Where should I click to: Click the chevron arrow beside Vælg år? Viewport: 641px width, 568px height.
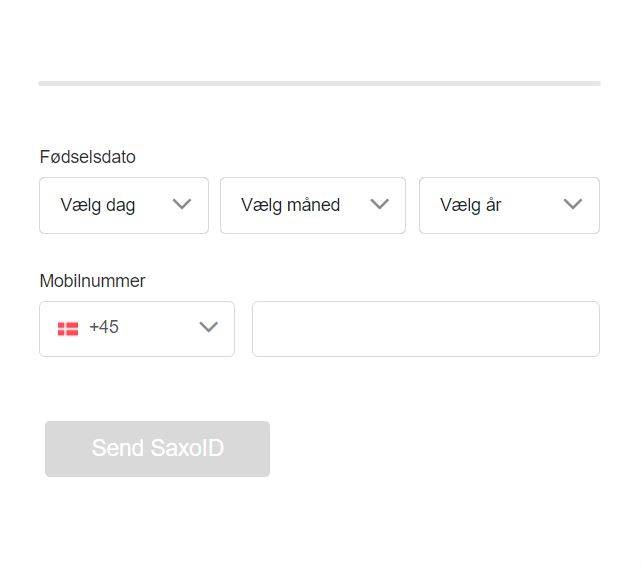[x=573, y=204]
